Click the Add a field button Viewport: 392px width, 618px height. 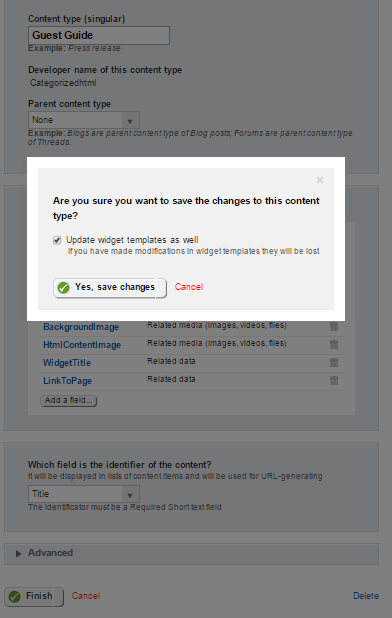[68, 400]
